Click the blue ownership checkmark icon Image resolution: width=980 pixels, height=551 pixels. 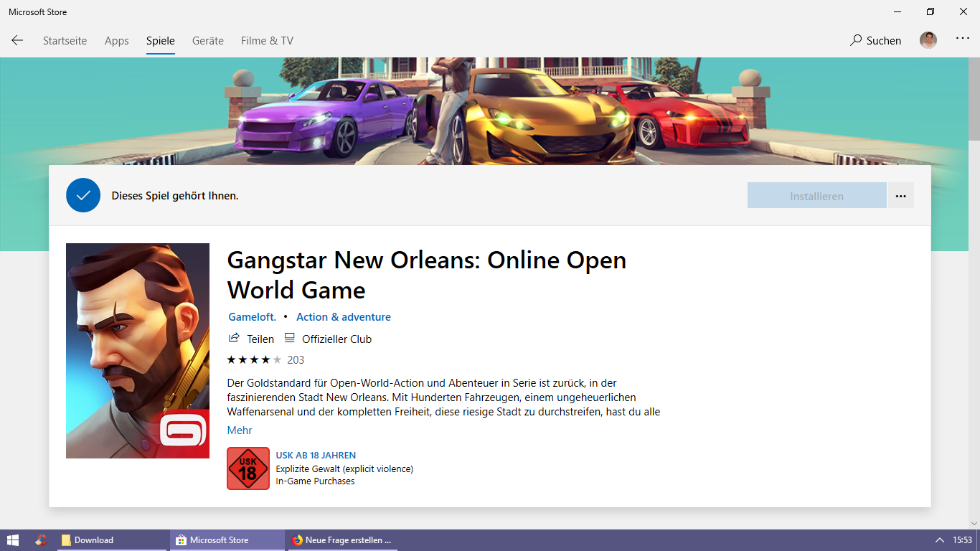83,195
